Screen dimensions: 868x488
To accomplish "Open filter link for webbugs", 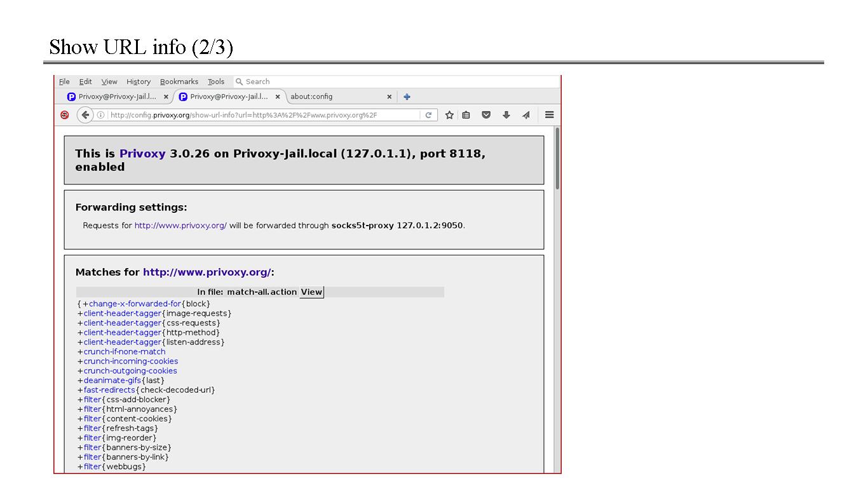I will click(x=93, y=466).
